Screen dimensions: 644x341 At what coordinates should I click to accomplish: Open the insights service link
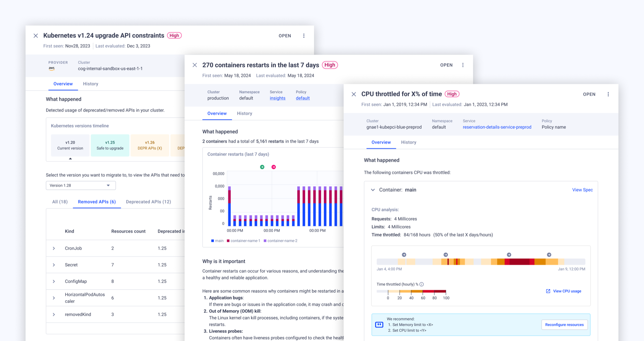click(x=278, y=98)
